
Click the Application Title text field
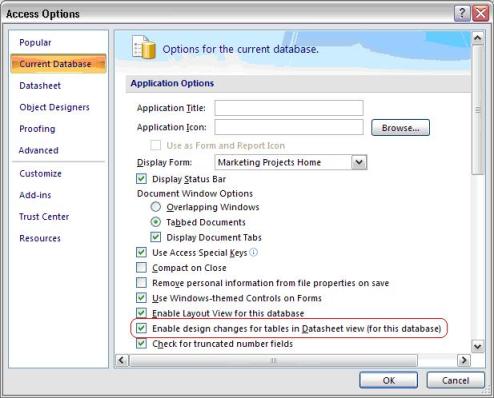click(x=289, y=108)
